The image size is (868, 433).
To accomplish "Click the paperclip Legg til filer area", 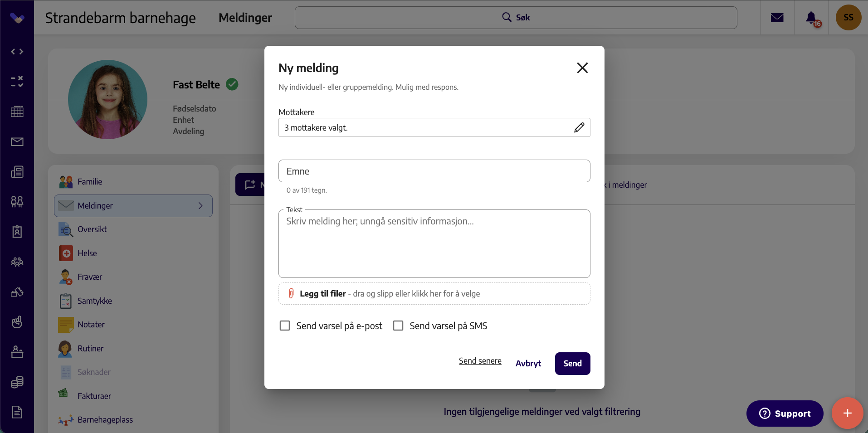I will pos(434,294).
